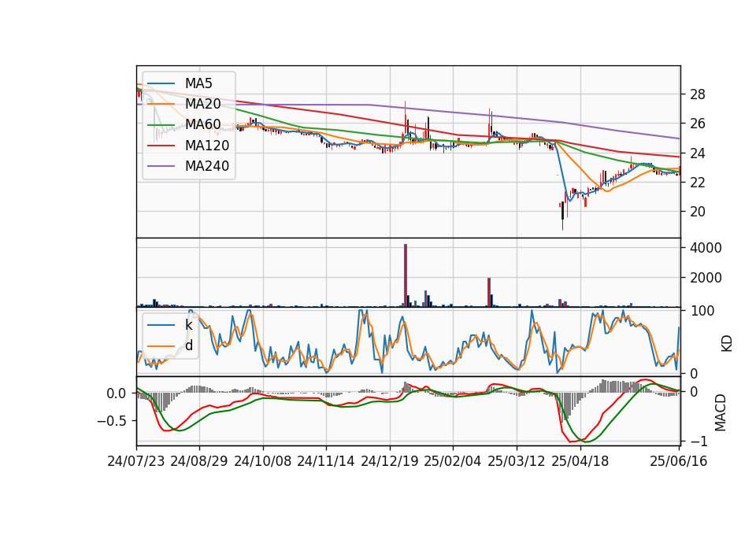Image resolution: width=756 pixels, height=543 pixels.
Task: Click the price axis label 20
Action: coord(698,212)
